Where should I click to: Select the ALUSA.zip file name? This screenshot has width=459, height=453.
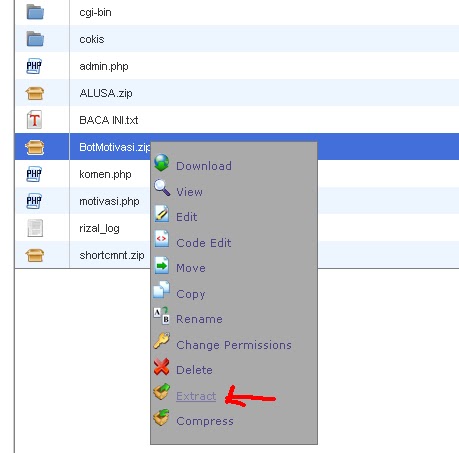click(106, 93)
